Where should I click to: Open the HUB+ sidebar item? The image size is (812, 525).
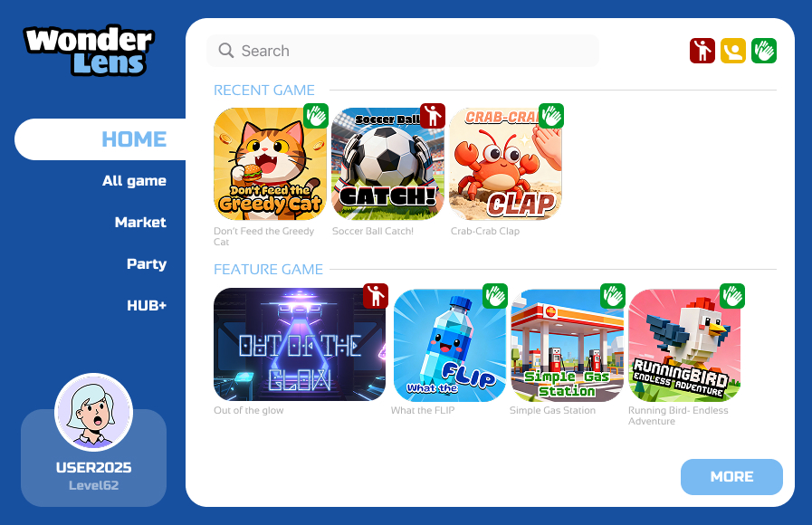(147, 305)
